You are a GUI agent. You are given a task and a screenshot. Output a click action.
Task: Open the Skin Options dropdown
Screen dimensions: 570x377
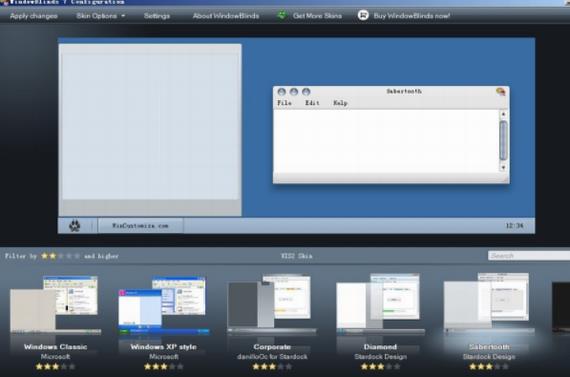(100, 16)
